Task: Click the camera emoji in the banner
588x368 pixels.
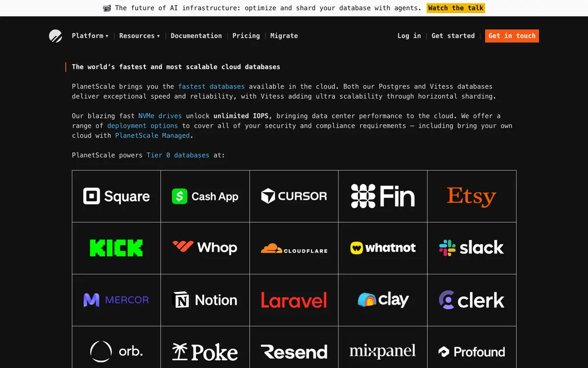Action: [x=107, y=8]
